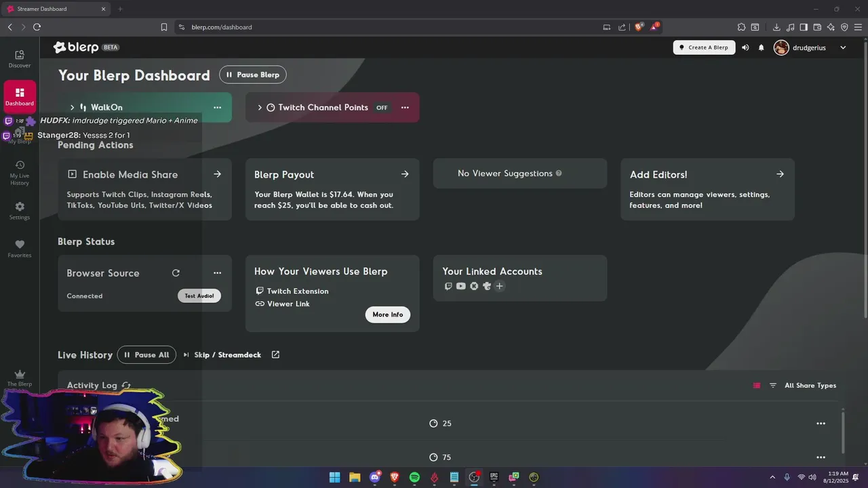This screenshot has height=488, width=868.
Task: Open Brave Wallet icon in toolbar
Action: [x=817, y=27]
